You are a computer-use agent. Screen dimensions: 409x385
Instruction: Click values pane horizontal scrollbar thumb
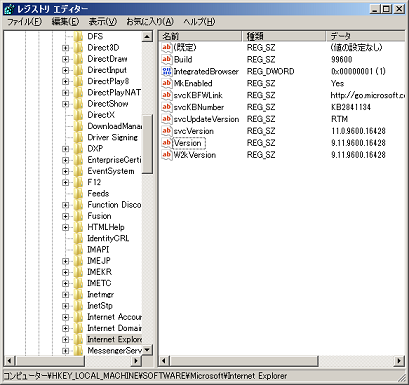pos(244,361)
